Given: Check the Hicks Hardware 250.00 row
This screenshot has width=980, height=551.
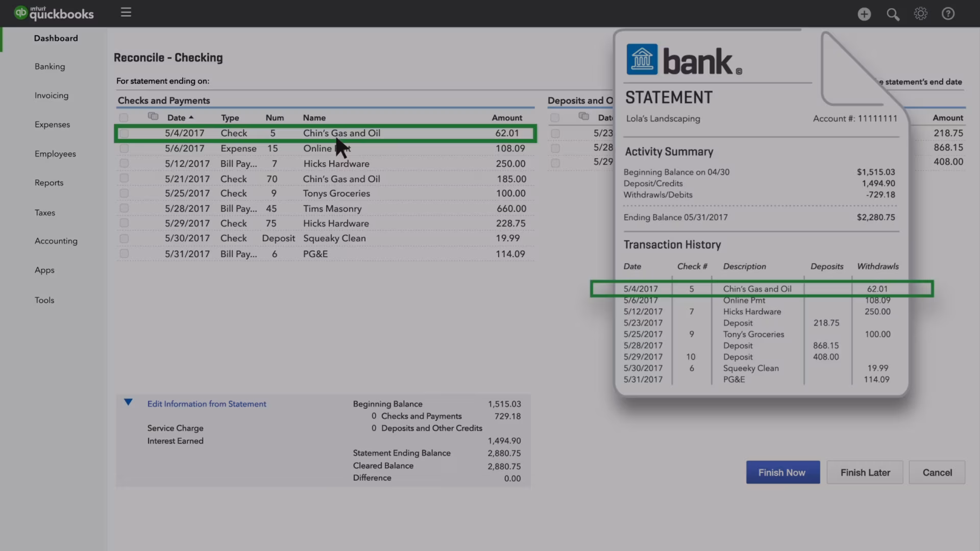Looking at the screenshot, I should point(124,163).
